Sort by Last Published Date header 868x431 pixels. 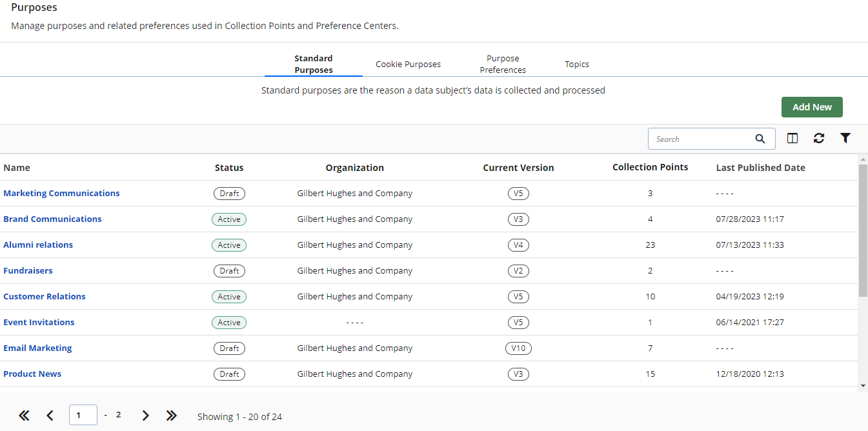760,168
